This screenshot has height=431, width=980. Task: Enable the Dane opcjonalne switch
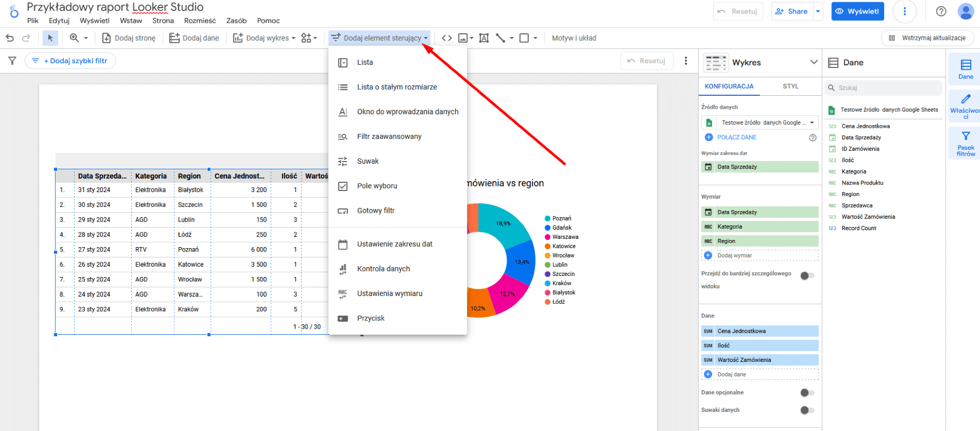coord(807,393)
